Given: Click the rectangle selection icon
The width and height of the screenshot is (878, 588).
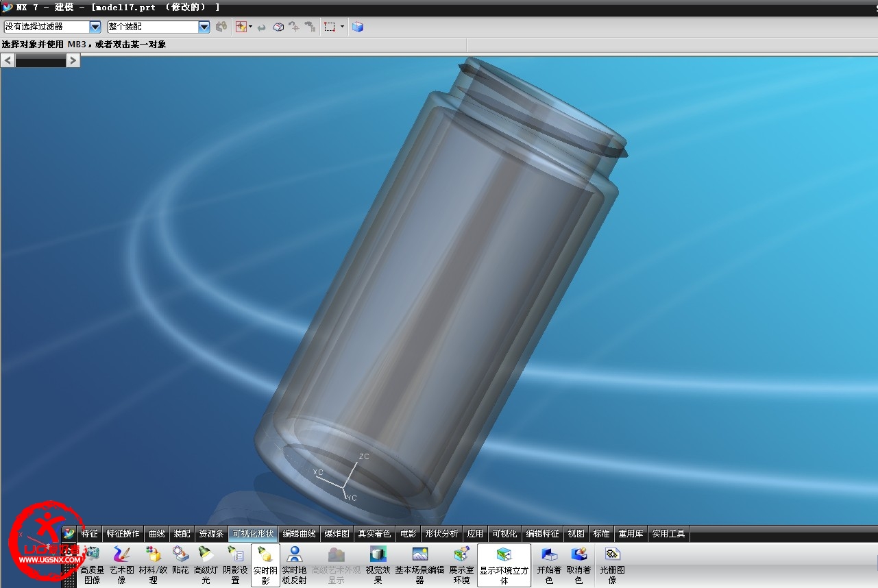Looking at the screenshot, I should coord(330,27).
